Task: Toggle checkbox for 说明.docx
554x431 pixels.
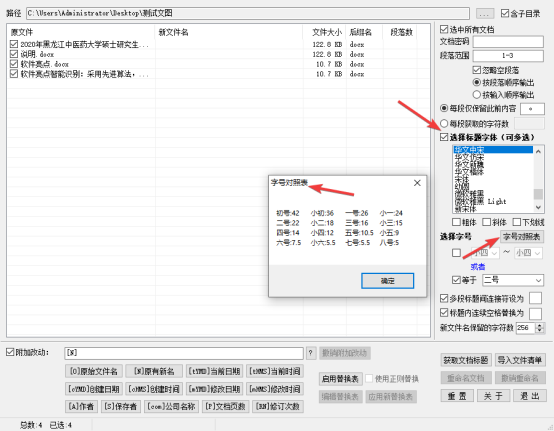Action: (14, 54)
